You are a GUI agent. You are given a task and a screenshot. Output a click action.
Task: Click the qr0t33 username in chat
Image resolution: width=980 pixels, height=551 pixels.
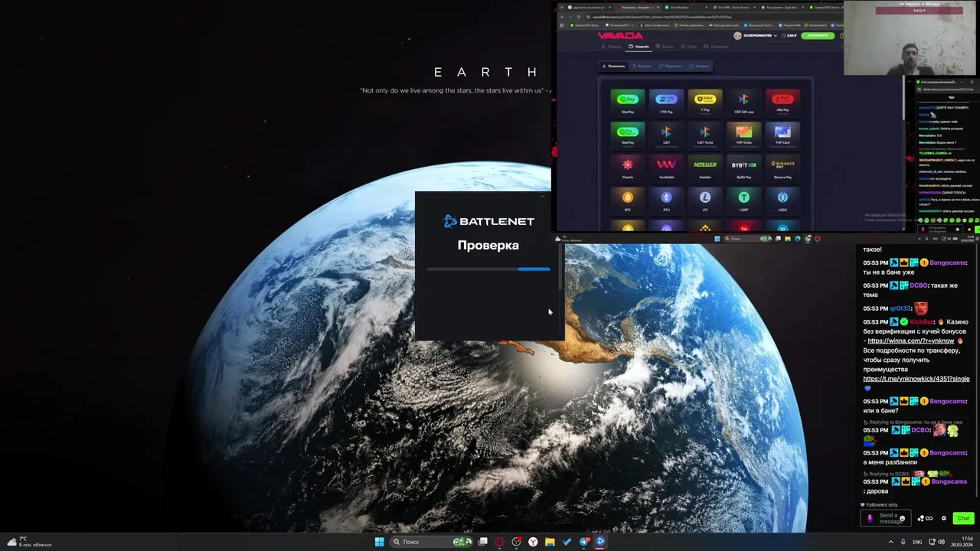coord(899,308)
